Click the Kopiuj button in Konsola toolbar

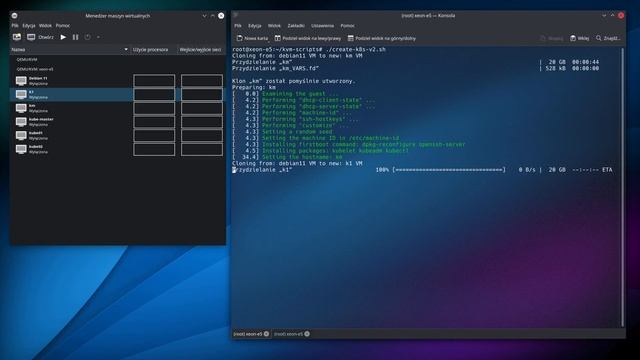click(x=551, y=38)
